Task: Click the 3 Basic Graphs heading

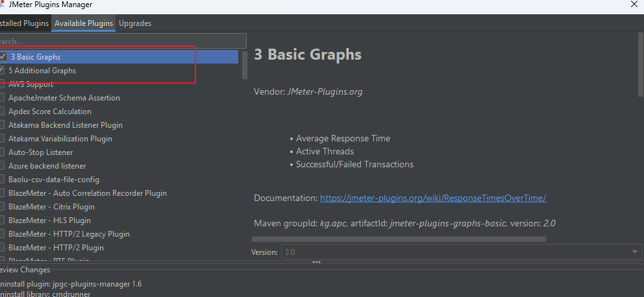Action: point(308,54)
